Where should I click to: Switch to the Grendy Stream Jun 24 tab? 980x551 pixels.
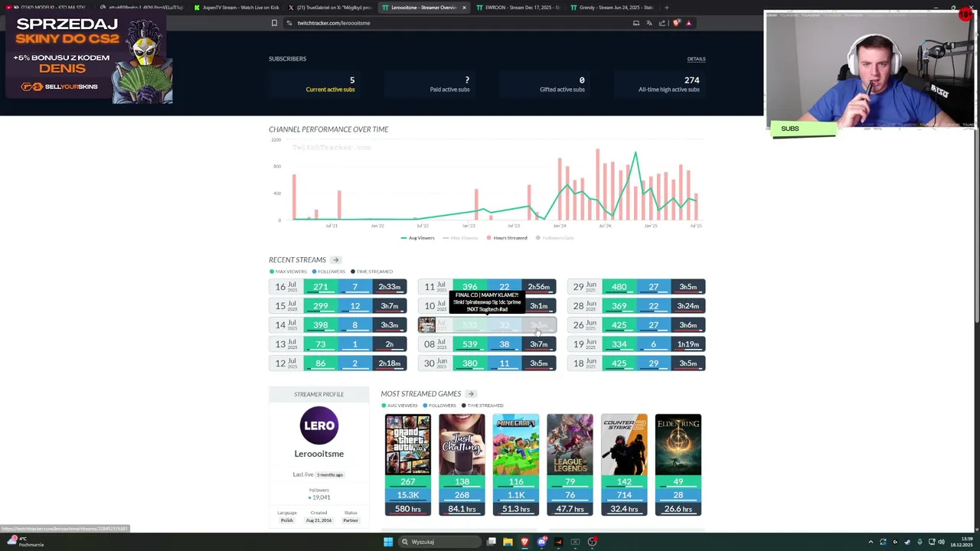[x=611, y=8]
